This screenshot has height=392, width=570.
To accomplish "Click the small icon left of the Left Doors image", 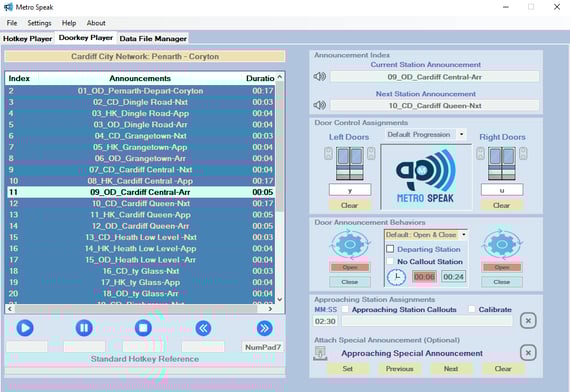I will pyautogui.click(x=328, y=153).
